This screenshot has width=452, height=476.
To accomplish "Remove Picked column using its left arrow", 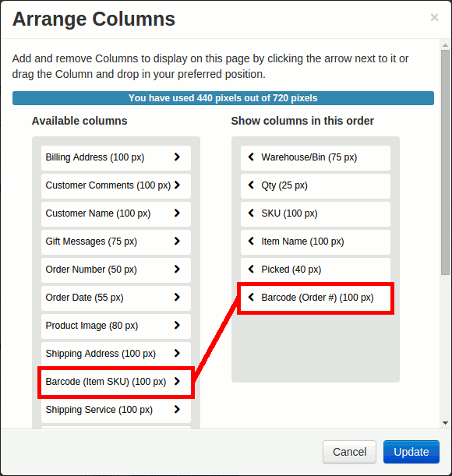I will 251,269.
